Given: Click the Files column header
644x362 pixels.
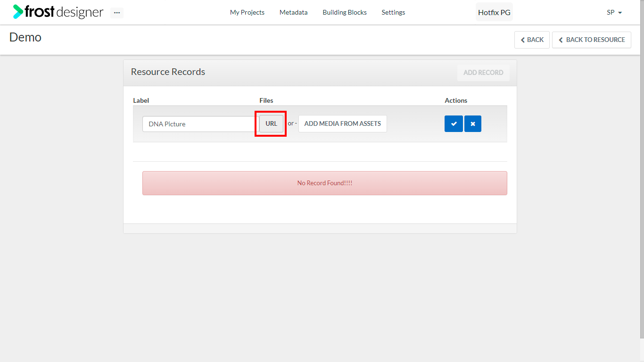Looking at the screenshot, I should [x=266, y=100].
